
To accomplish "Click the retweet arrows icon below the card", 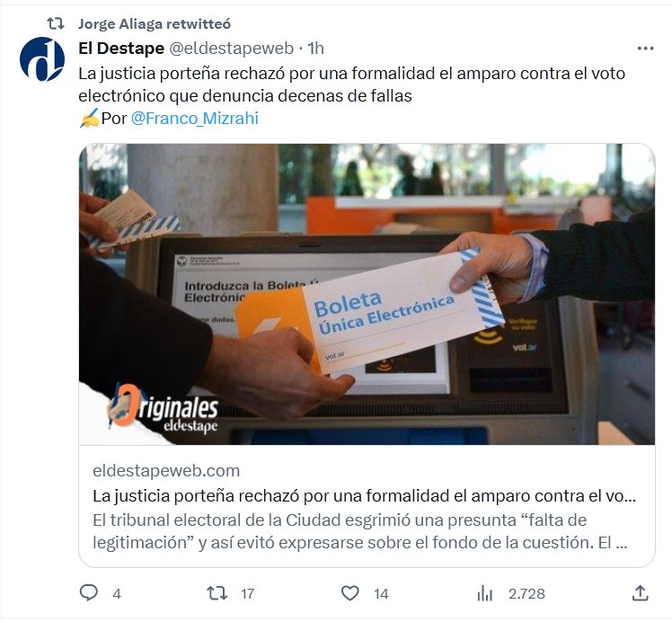I will click(217, 593).
